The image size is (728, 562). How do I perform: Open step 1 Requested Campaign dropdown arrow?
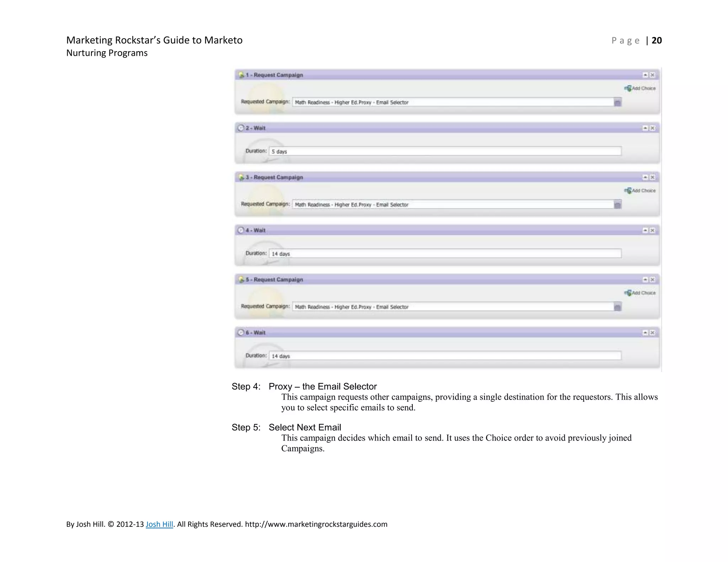618,102
